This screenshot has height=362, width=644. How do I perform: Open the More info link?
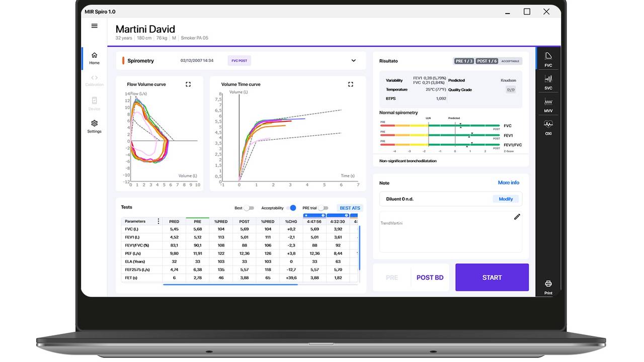(509, 183)
